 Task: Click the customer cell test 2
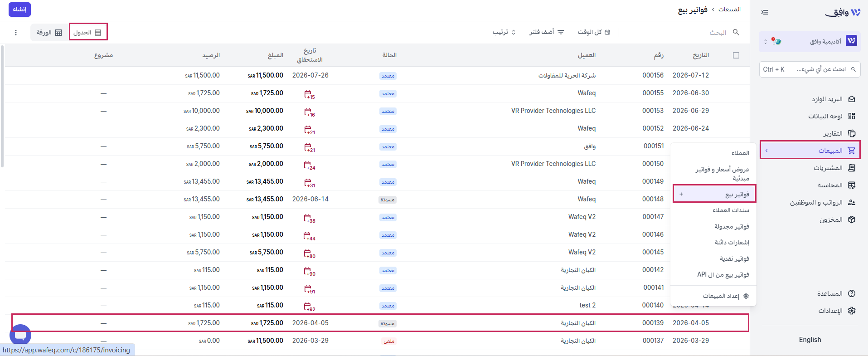[587, 305]
